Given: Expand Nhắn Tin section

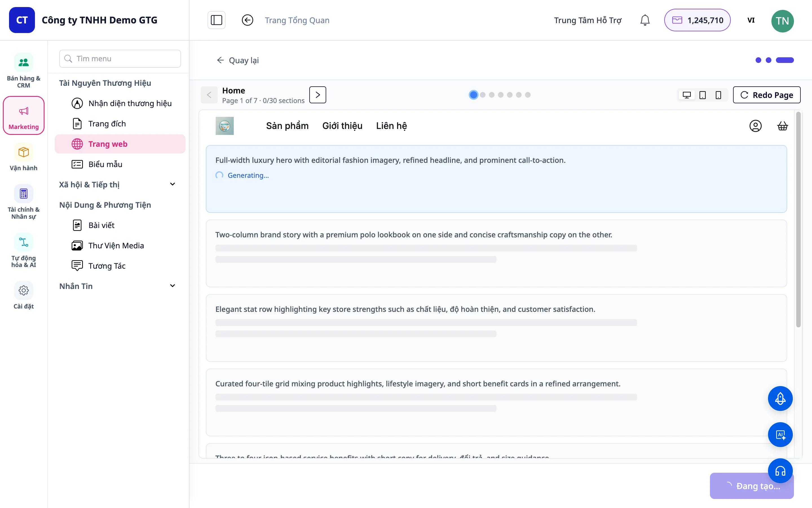Looking at the screenshot, I should pos(118,286).
